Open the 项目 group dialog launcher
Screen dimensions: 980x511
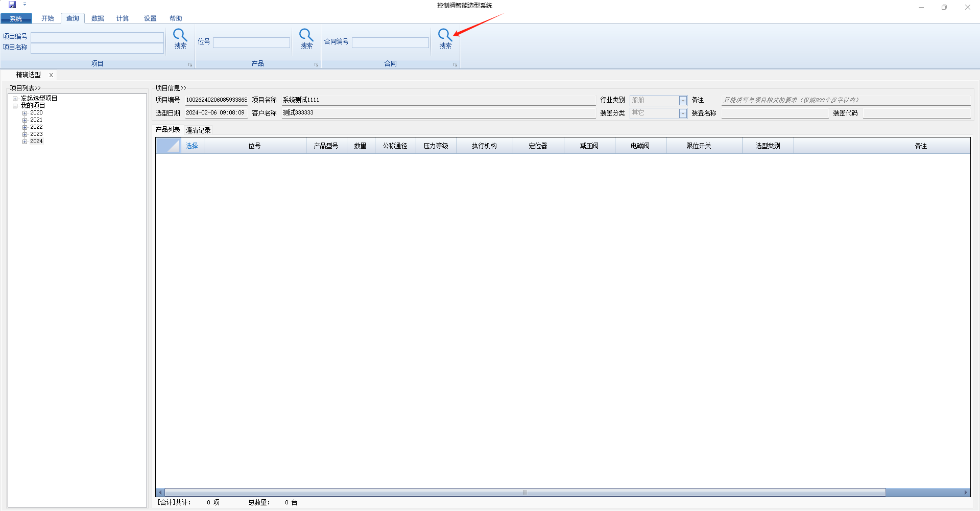click(190, 65)
